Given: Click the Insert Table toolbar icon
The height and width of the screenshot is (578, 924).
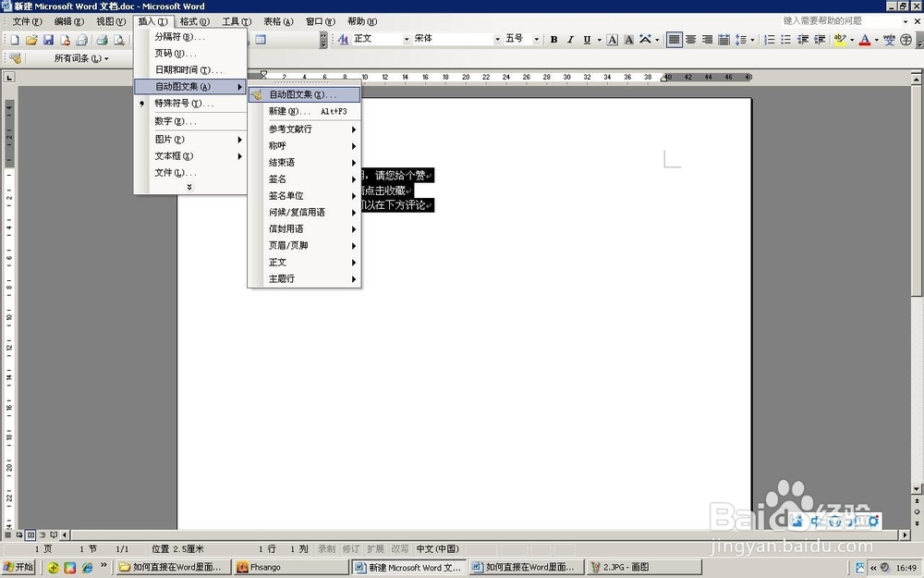Looking at the screenshot, I should point(261,40).
